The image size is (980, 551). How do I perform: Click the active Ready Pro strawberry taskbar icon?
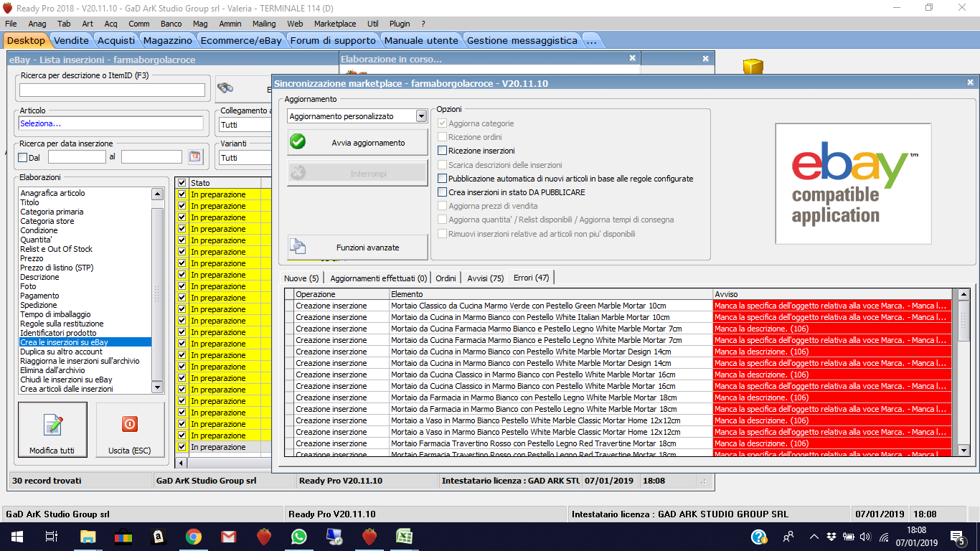coord(369,537)
